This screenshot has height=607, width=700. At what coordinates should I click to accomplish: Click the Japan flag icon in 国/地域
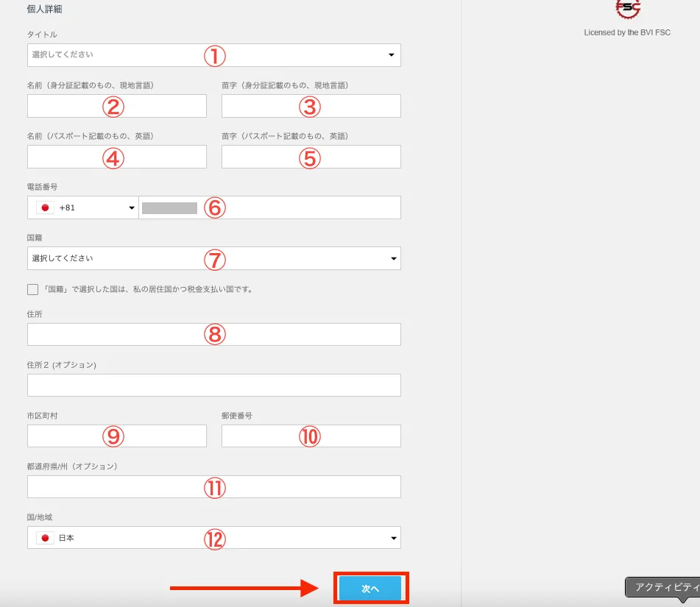tap(45, 538)
